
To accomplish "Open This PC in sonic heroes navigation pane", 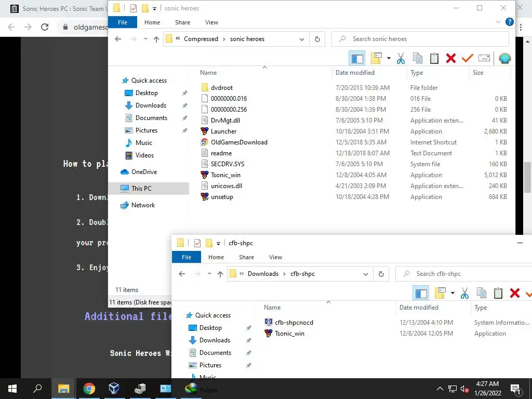I will click(x=141, y=188).
